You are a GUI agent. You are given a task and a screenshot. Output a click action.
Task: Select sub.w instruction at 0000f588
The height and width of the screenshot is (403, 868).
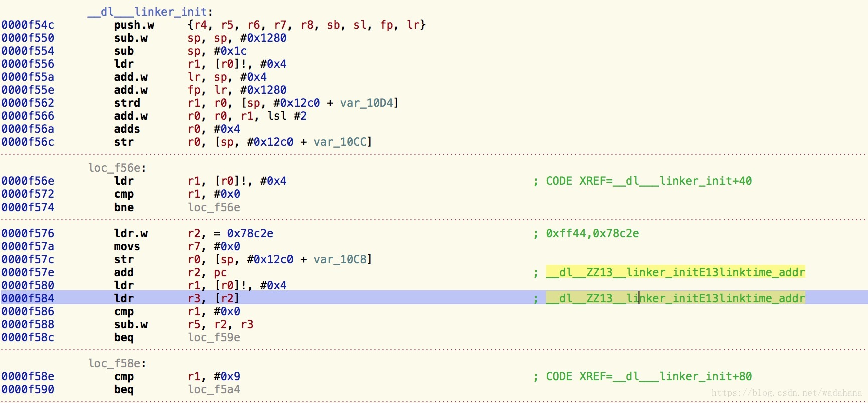click(x=131, y=324)
